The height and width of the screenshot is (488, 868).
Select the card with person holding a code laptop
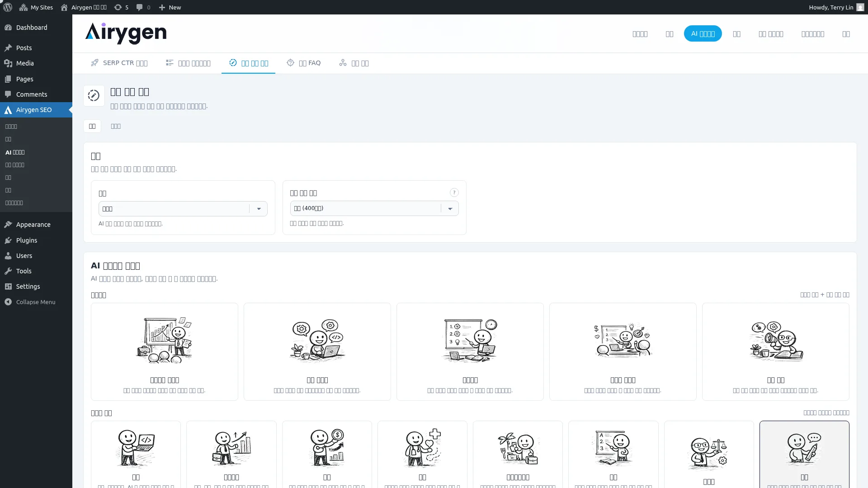point(136,454)
